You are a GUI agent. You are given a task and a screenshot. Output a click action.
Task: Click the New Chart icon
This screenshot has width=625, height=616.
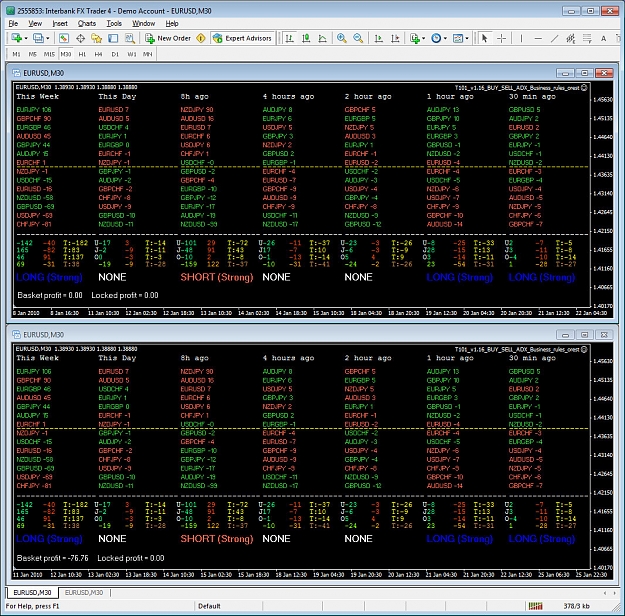[x=16, y=38]
